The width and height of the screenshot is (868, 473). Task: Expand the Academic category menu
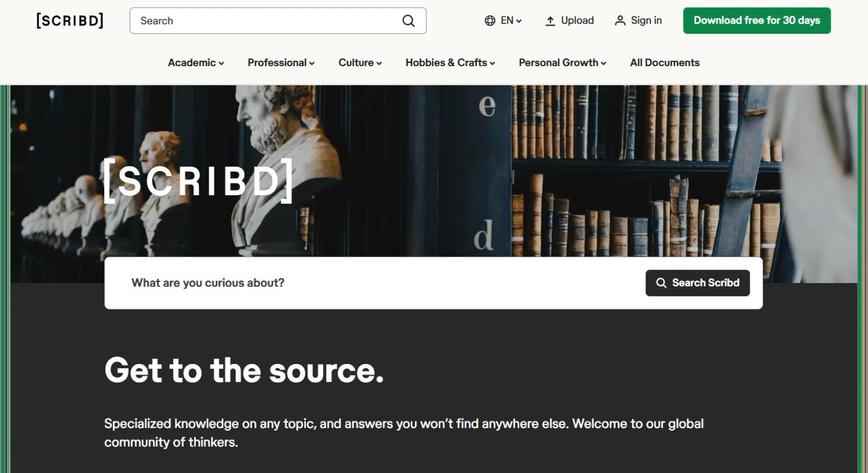[196, 62]
